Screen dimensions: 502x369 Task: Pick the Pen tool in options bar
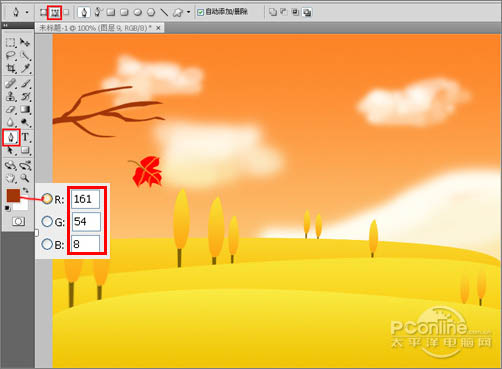(x=84, y=13)
